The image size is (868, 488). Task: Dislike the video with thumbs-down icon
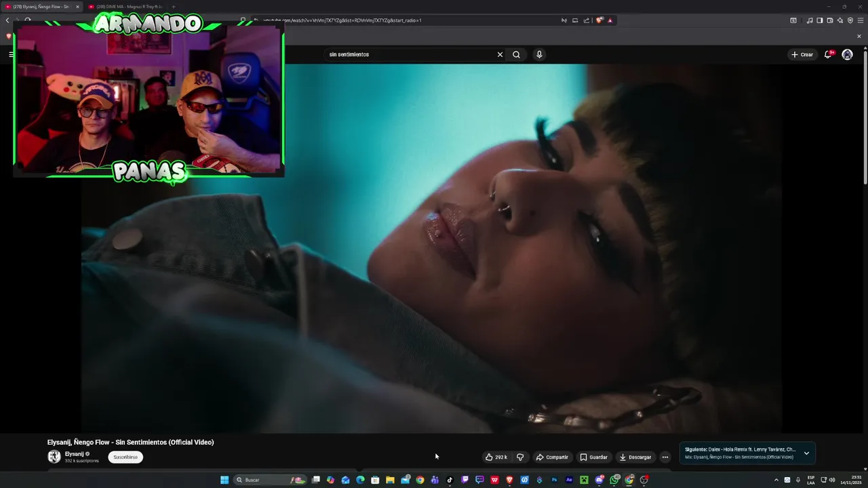click(x=520, y=457)
